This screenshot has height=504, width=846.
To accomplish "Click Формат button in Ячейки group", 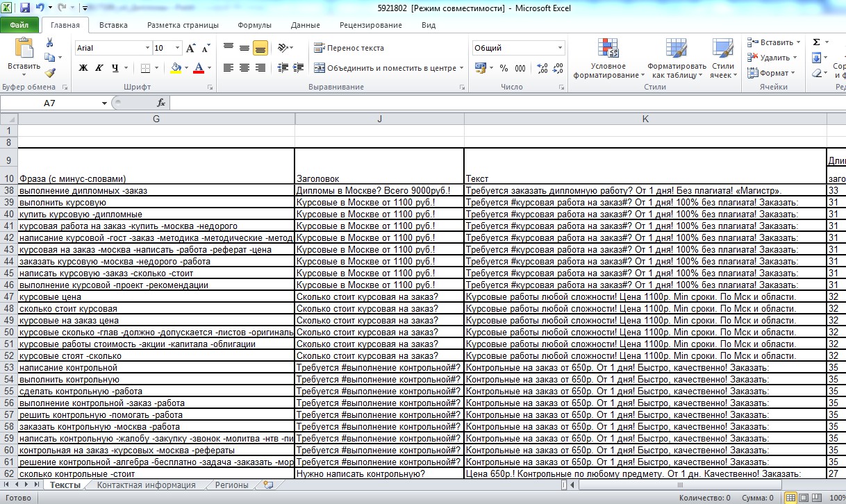I will (x=771, y=73).
